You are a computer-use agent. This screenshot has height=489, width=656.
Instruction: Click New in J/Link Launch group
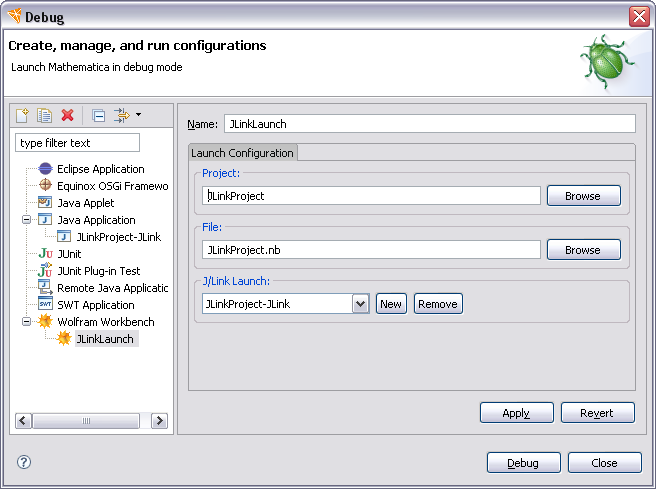(x=391, y=304)
